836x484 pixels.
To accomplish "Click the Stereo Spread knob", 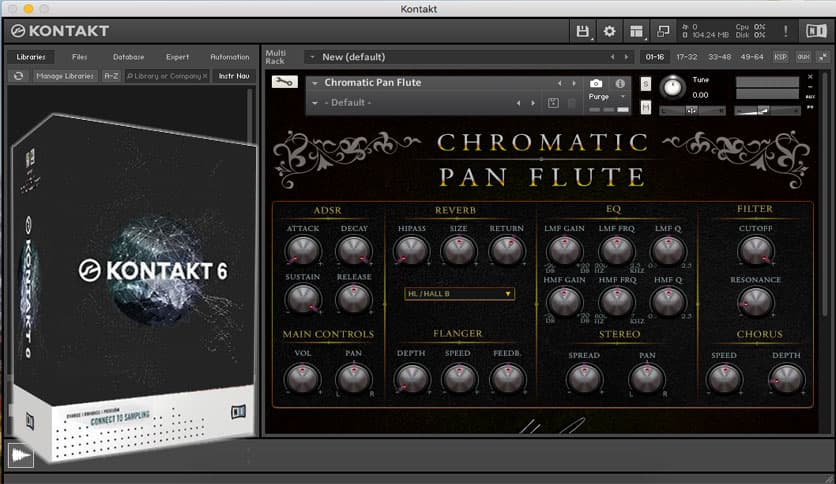I will tap(584, 379).
